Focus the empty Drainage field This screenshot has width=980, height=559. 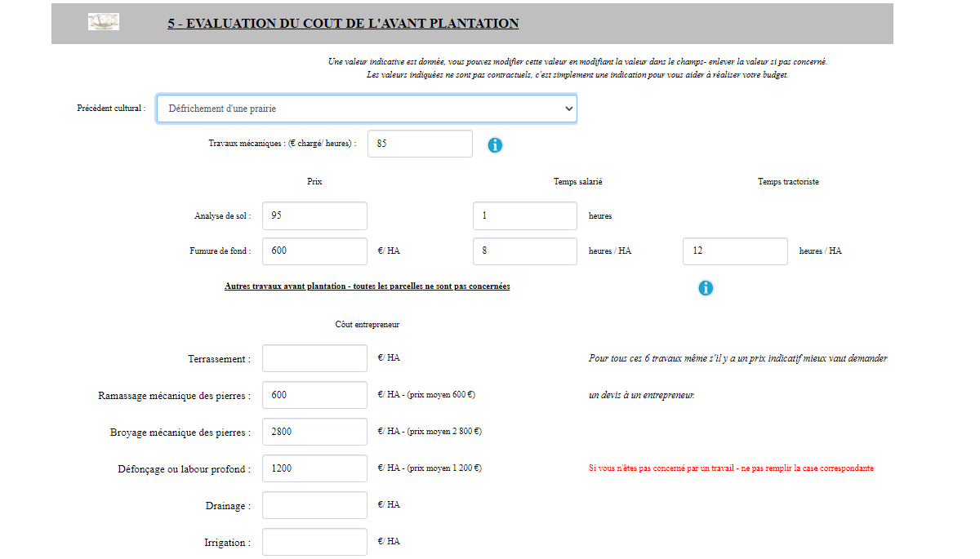(x=315, y=505)
